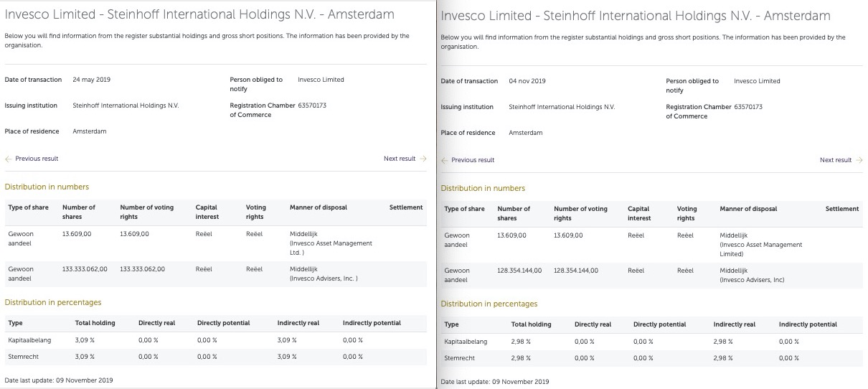868x389 pixels.
Task: Go to "Next result" on 04 nov page
Action: tap(836, 160)
